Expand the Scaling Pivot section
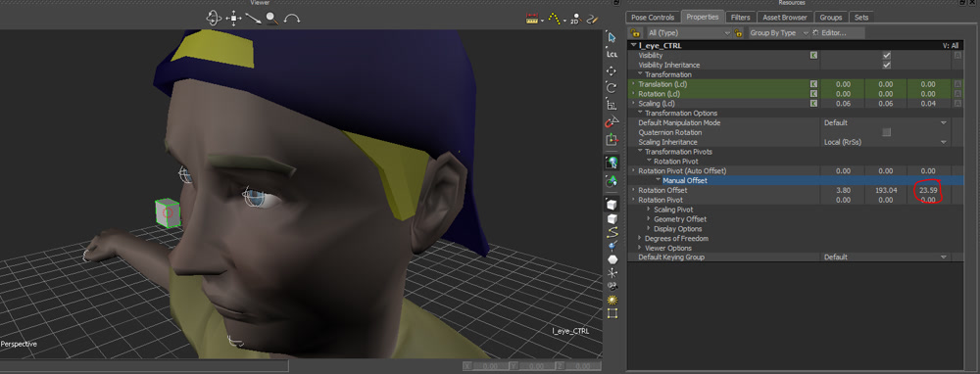The height and width of the screenshot is (374, 980). (650, 210)
